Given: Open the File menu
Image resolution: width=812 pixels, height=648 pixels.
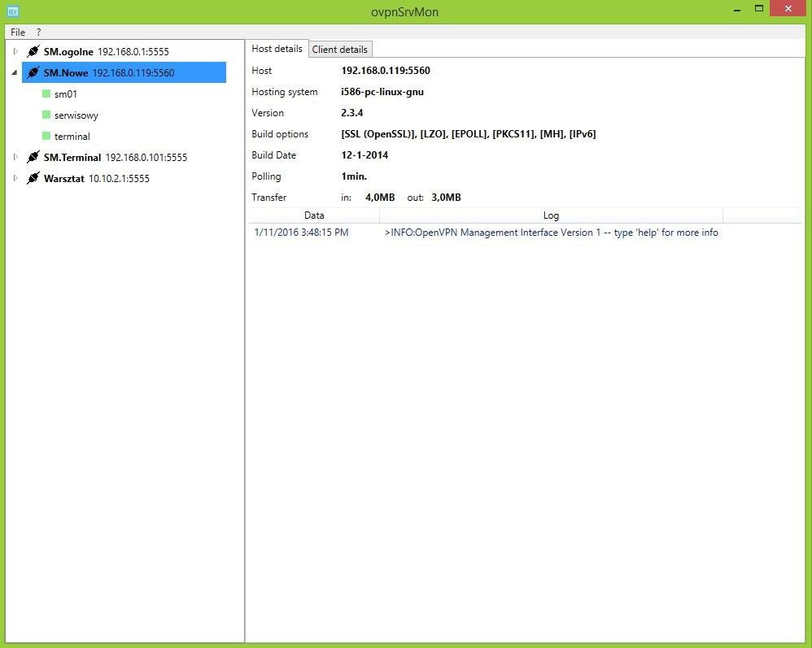Looking at the screenshot, I should 18,32.
